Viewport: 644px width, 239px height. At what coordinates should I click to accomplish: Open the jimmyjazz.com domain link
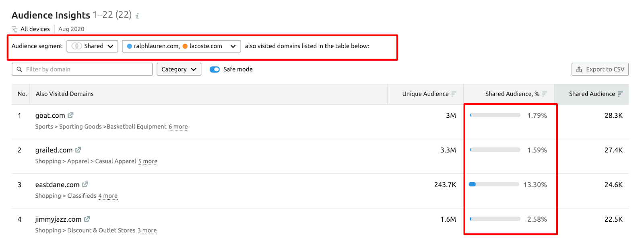(x=58, y=219)
